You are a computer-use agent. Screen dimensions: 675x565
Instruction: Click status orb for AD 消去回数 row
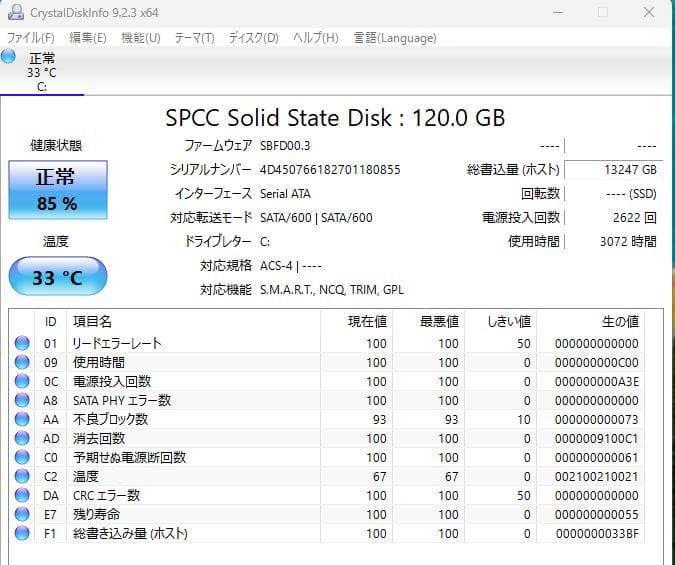(x=22, y=438)
